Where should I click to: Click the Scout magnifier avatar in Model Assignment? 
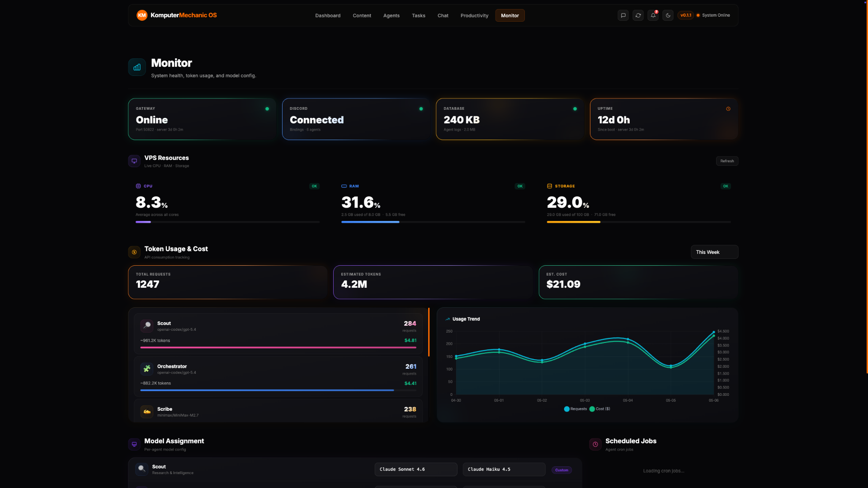pyautogui.click(x=142, y=469)
